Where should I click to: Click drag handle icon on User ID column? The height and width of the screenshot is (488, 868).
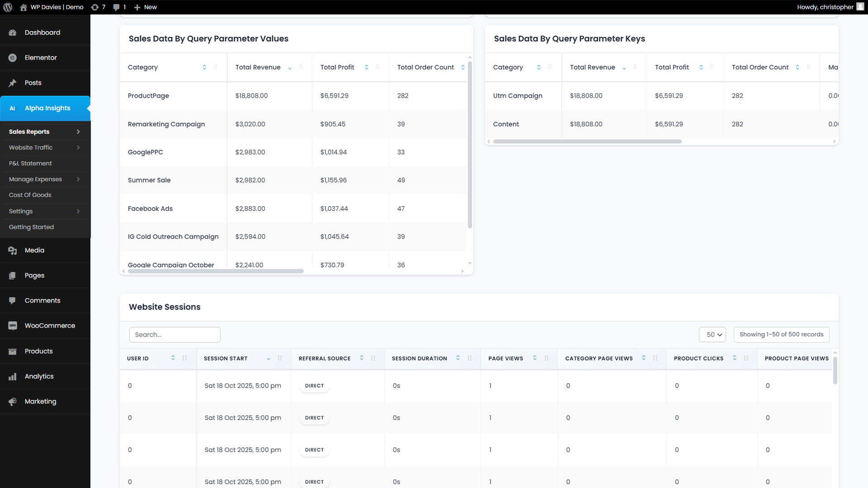click(x=184, y=358)
